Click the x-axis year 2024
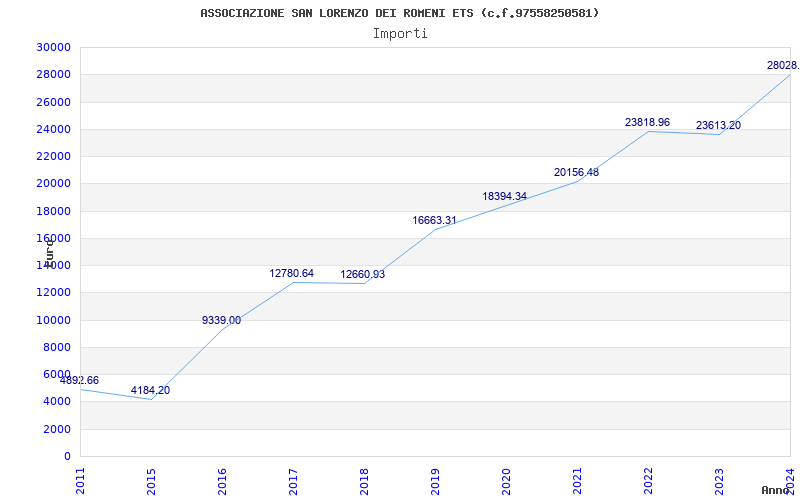The image size is (800, 500). click(790, 481)
